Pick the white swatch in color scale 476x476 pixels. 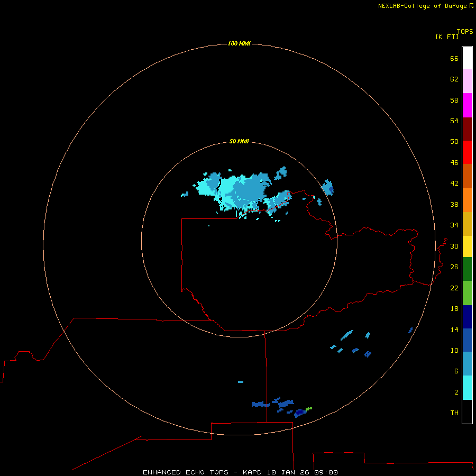467,58
